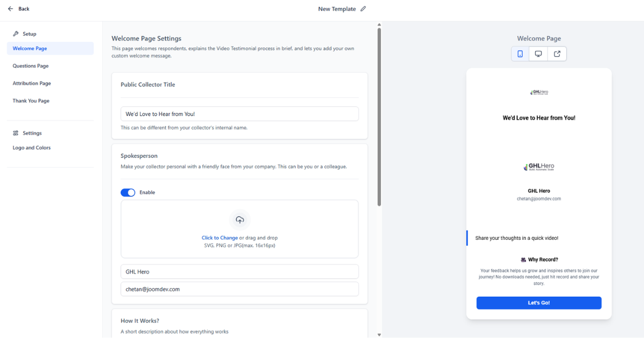The image size is (644, 338).
Task: Click the Let's Go! preview button
Action: (x=539, y=303)
